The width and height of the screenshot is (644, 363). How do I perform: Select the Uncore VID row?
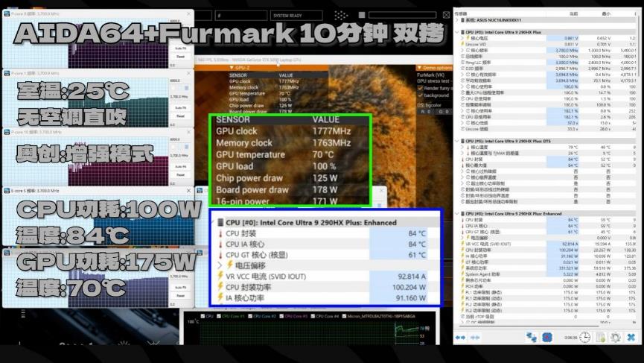pos(546,44)
